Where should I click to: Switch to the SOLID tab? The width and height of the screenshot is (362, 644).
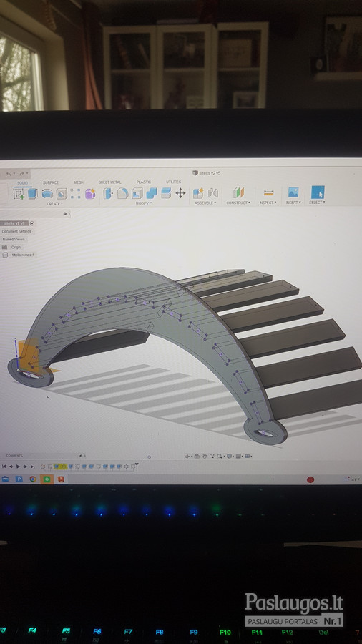coord(23,183)
